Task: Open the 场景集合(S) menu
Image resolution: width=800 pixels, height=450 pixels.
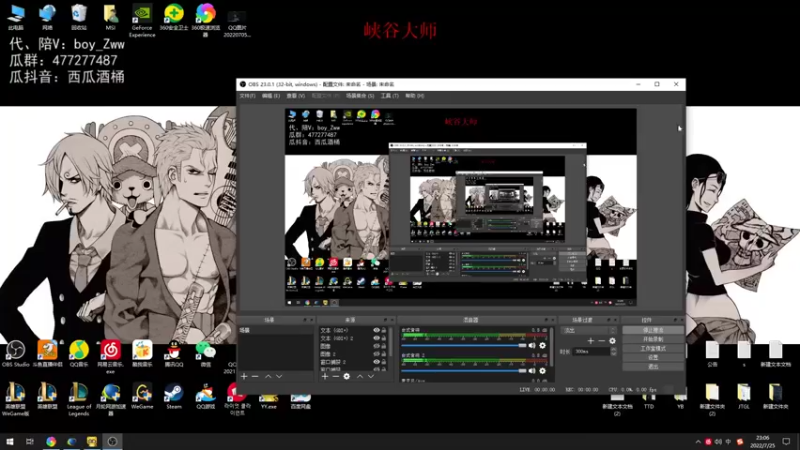Action: click(360, 96)
